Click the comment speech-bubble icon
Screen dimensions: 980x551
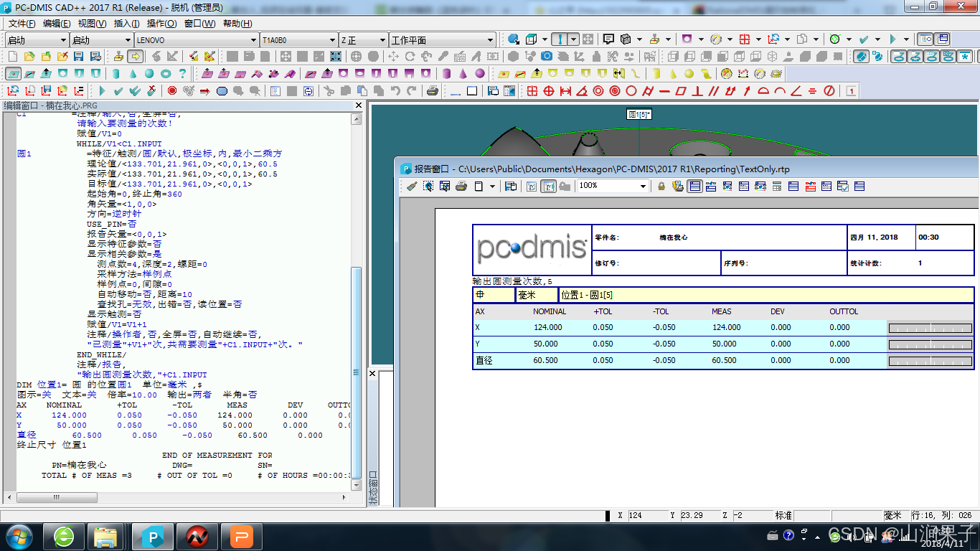(x=608, y=39)
